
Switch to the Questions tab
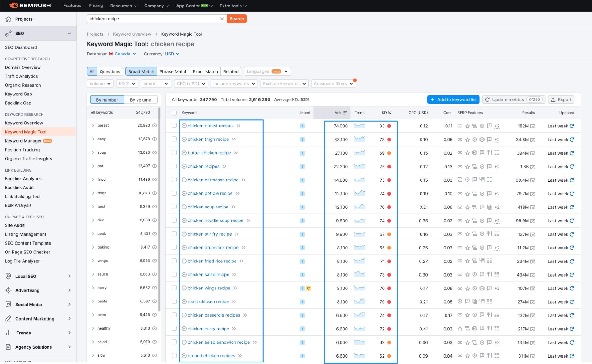[110, 71]
